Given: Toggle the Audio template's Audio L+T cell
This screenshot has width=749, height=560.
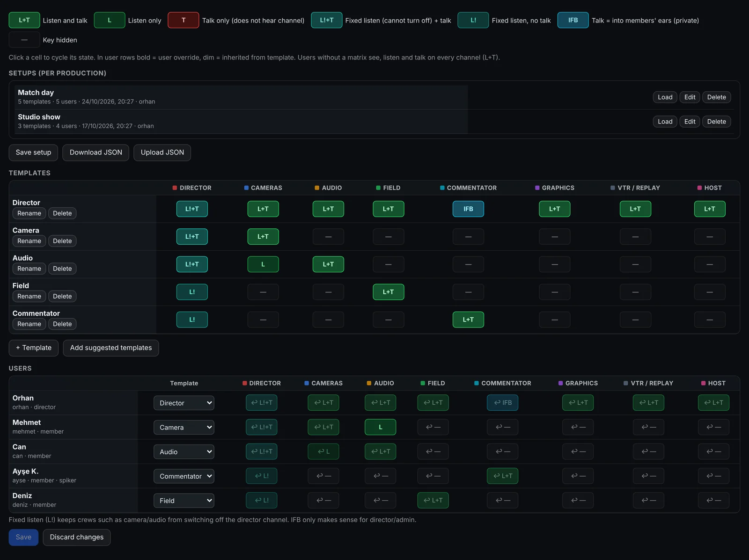Looking at the screenshot, I should tap(328, 264).
